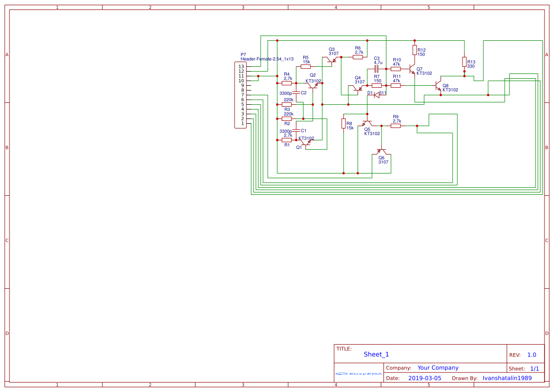Select the Ivanshatalin1989 author name

(507, 378)
